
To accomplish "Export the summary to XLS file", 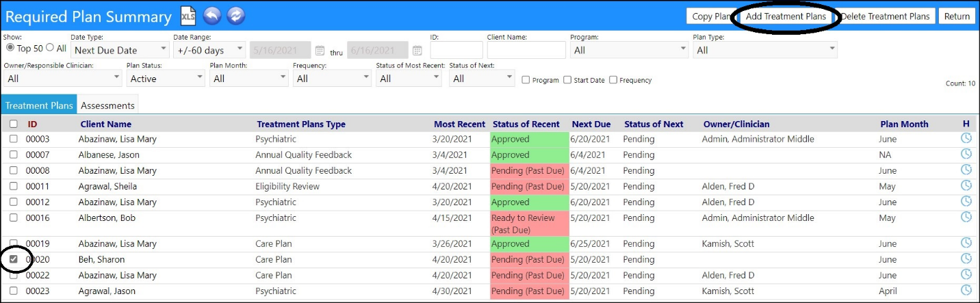I will pyautogui.click(x=188, y=16).
